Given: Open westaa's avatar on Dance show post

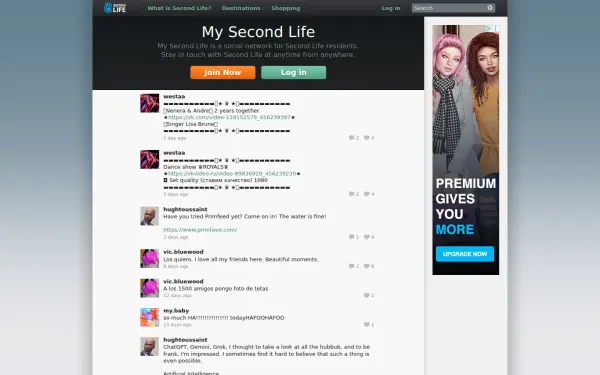Looking at the screenshot, I should [x=149, y=159].
